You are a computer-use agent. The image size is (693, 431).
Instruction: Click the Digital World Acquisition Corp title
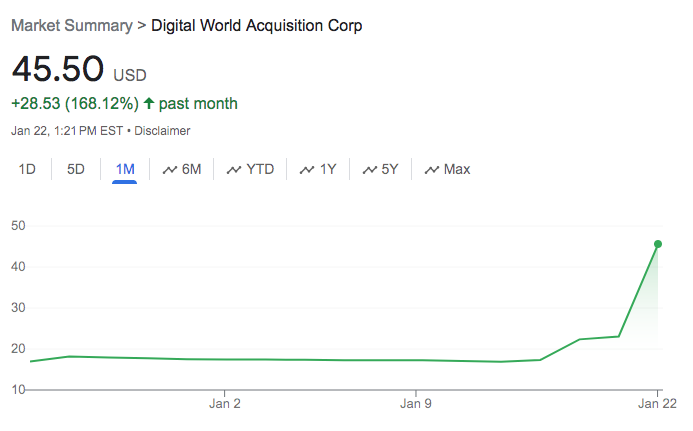click(256, 25)
